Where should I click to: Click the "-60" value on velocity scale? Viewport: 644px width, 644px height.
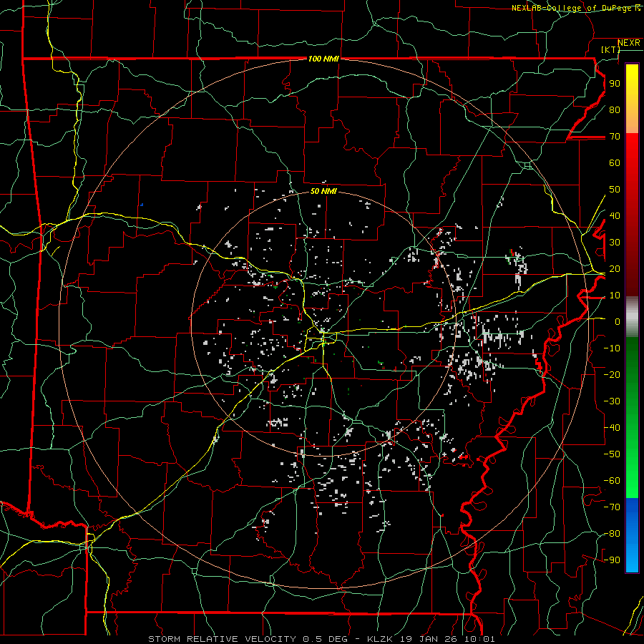[612, 481]
